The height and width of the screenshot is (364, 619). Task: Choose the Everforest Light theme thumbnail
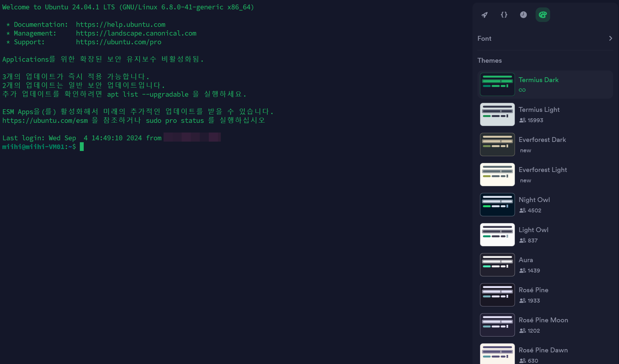tap(497, 175)
